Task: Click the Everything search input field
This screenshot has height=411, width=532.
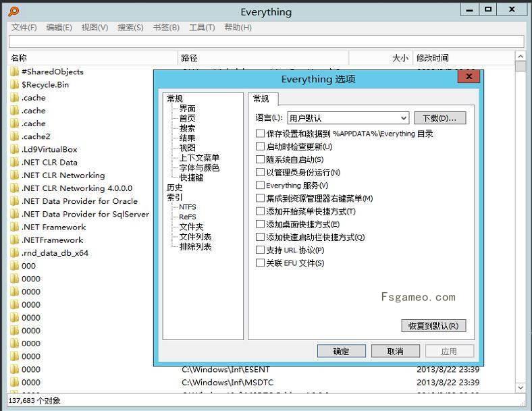Action: point(267,42)
